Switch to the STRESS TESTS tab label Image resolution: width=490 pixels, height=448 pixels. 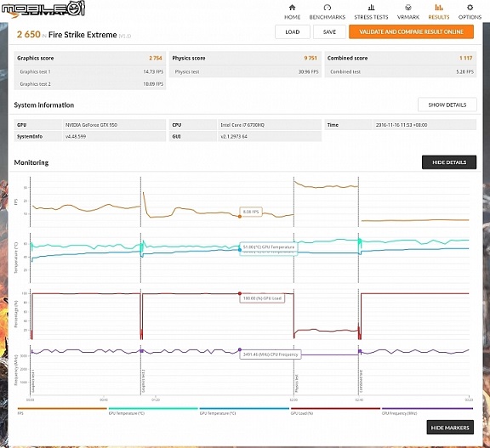(371, 17)
